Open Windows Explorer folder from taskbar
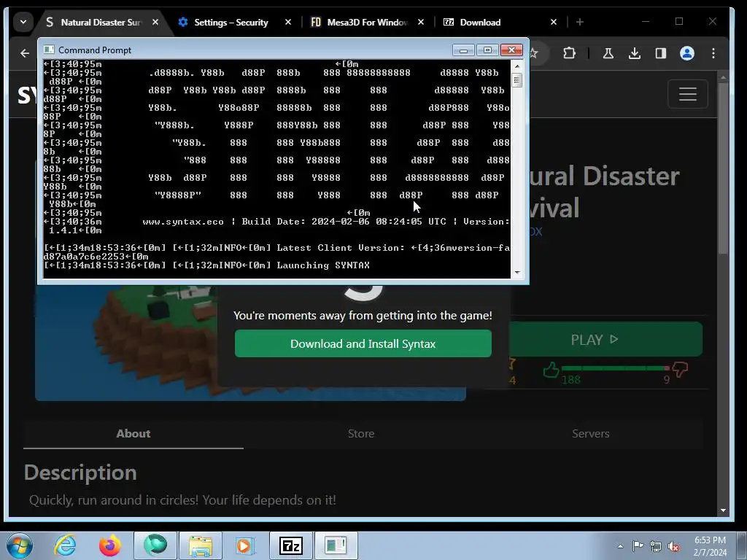The image size is (747, 560). (x=201, y=545)
